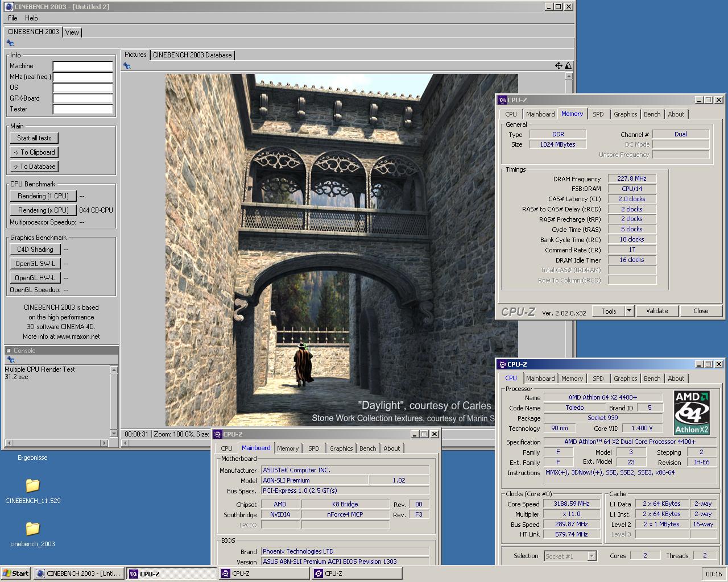Select the CPU tab in CPU-Z Mainboard window
728x582 pixels.
227,448
